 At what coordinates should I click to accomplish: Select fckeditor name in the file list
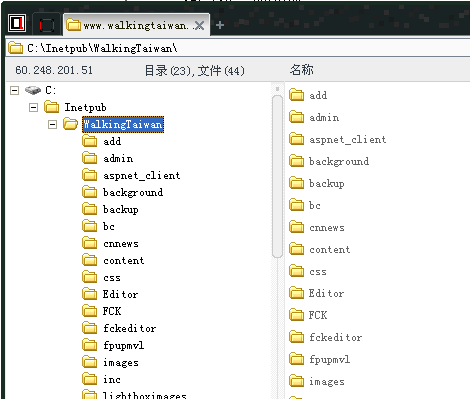pyautogui.click(x=335, y=337)
